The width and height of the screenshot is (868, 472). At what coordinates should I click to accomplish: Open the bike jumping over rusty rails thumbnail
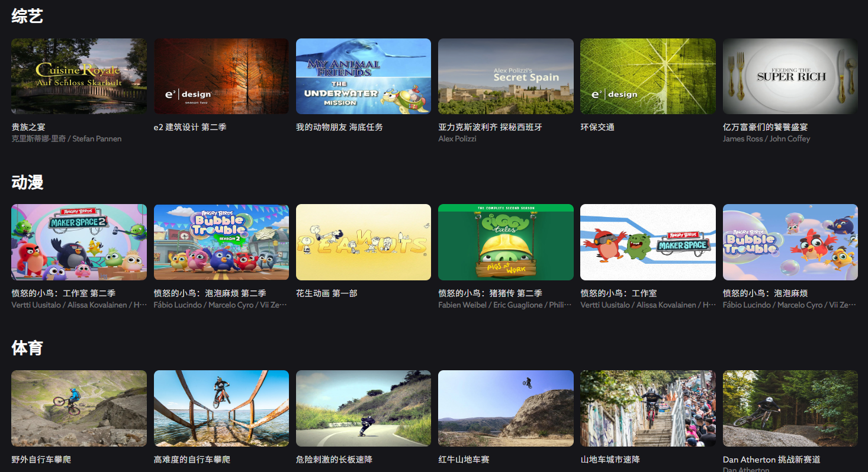[221, 408]
